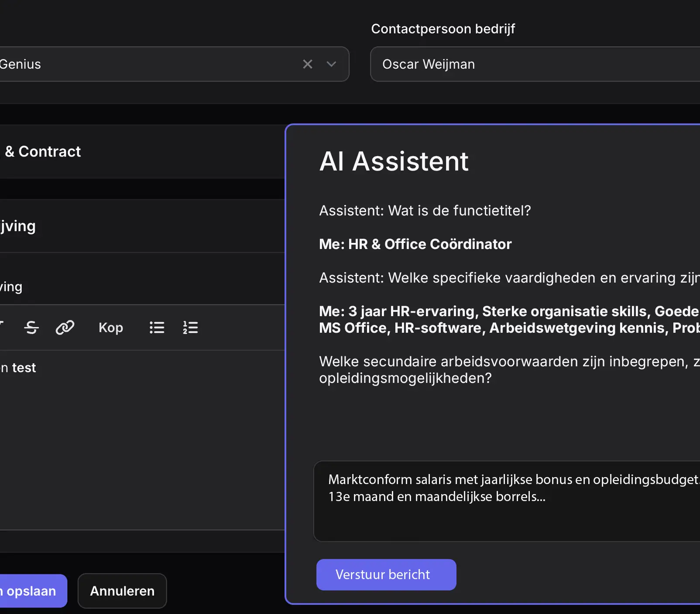Insert a numbered list
Image resolution: width=700 pixels, height=614 pixels.
(190, 327)
